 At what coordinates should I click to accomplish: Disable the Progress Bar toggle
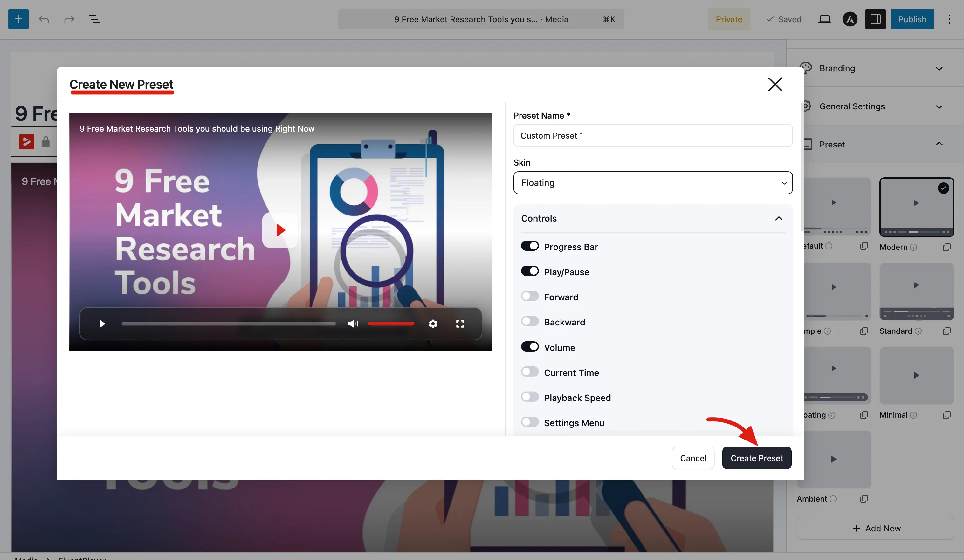click(x=530, y=246)
